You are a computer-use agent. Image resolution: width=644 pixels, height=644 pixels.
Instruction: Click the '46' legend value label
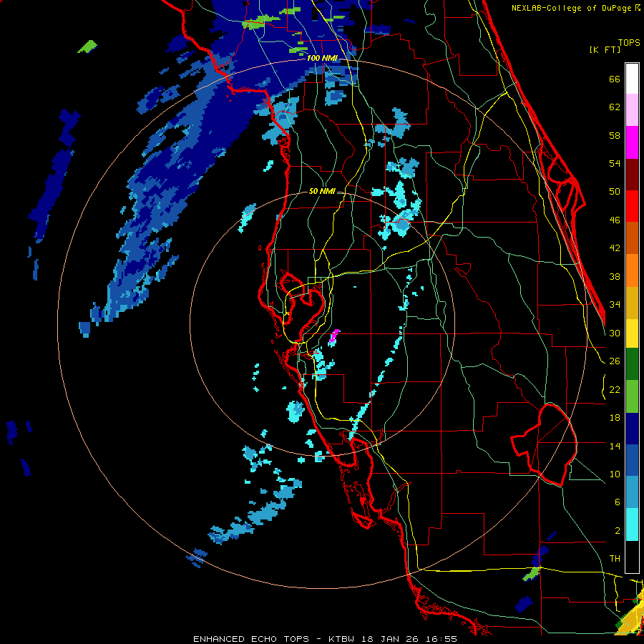click(615, 220)
